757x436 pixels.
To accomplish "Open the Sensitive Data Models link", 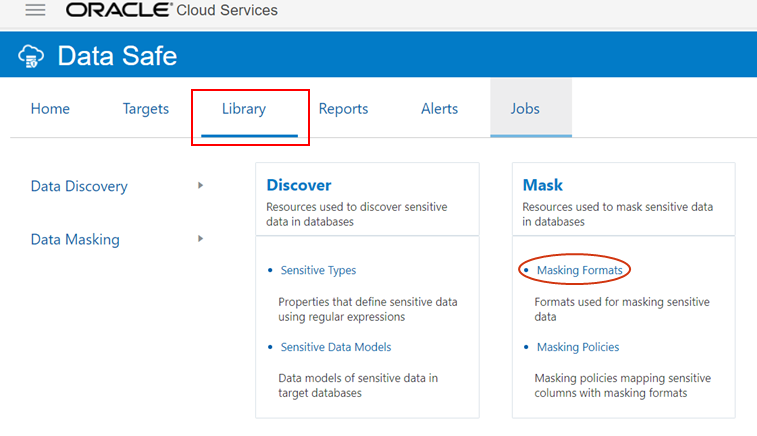I will click(x=335, y=347).
